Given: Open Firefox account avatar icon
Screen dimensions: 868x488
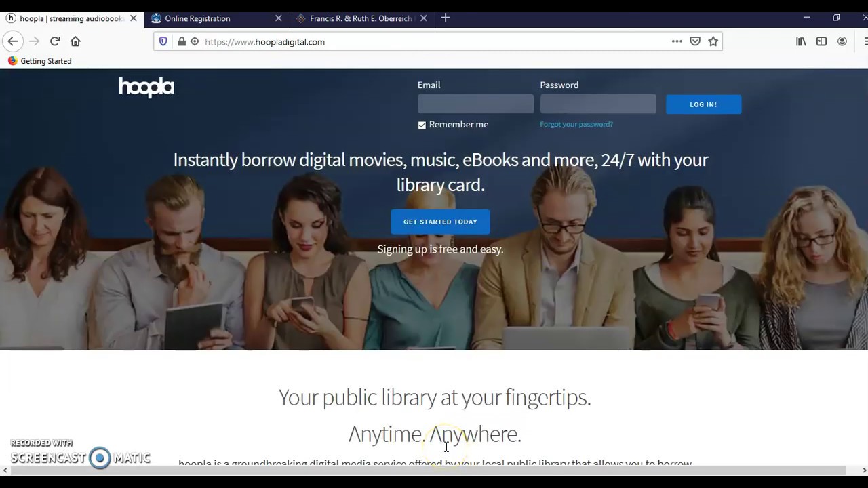Looking at the screenshot, I should [x=842, y=41].
